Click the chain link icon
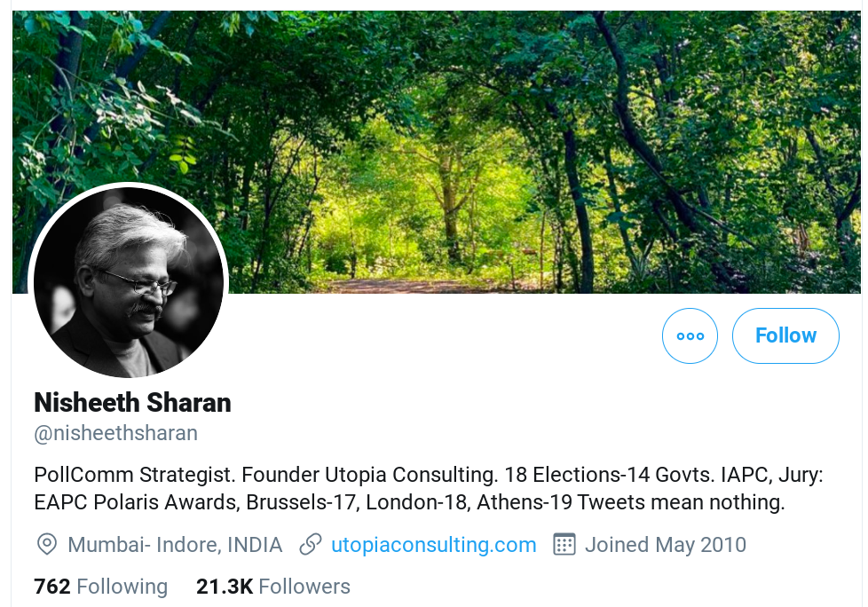Viewport: 868px width, 607px height. point(311,544)
